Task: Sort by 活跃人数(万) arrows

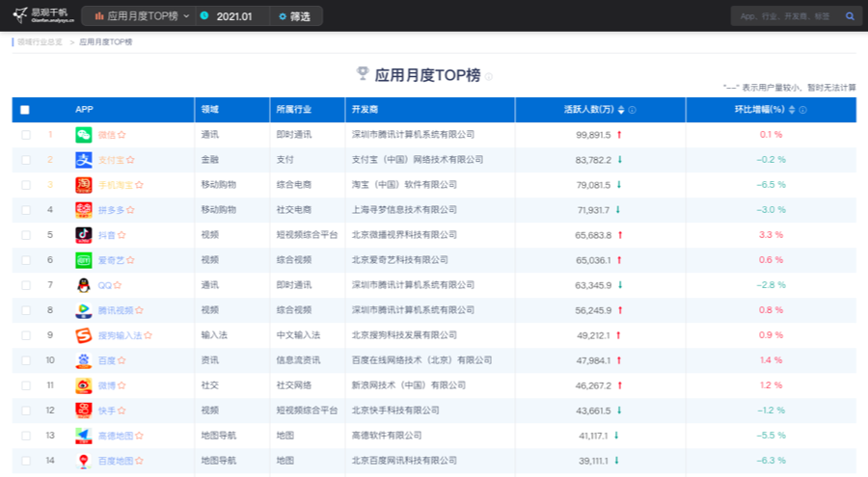Action: pyautogui.click(x=621, y=110)
